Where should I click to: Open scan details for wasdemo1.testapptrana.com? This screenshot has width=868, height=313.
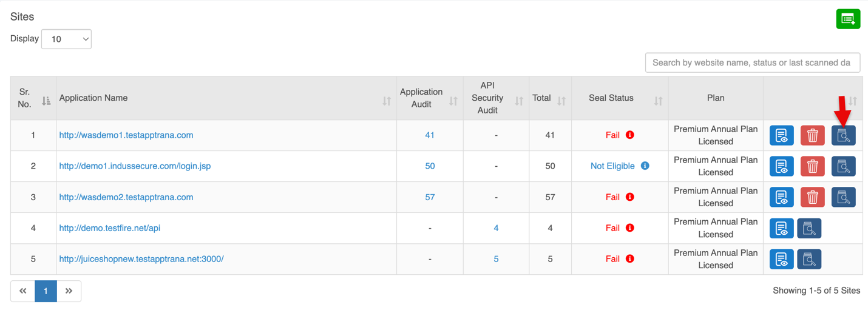pos(843,135)
